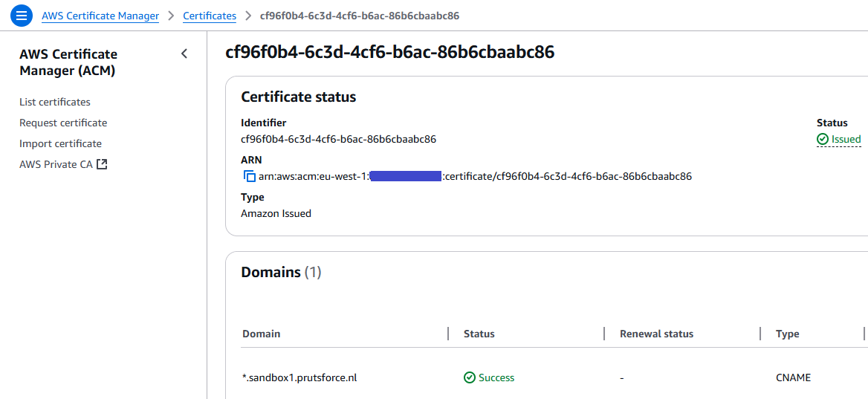The width and height of the screenshot is (868, 399).
Task: Click the Status column header
Action: click(479, 334)
